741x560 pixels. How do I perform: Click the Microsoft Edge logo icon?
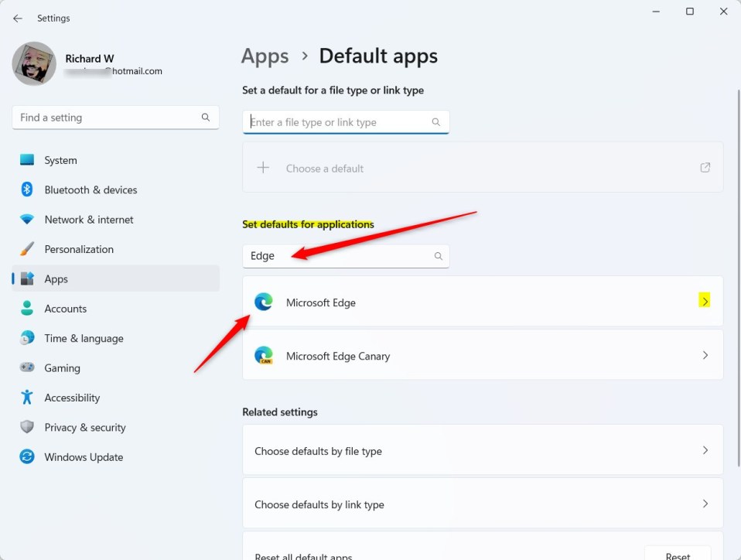pos(263,302)
